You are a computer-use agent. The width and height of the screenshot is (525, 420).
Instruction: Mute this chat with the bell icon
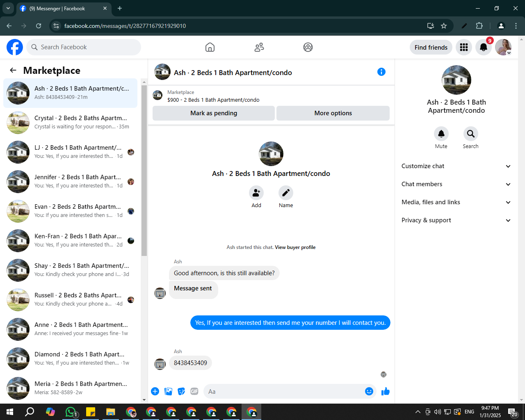(441, 134)
